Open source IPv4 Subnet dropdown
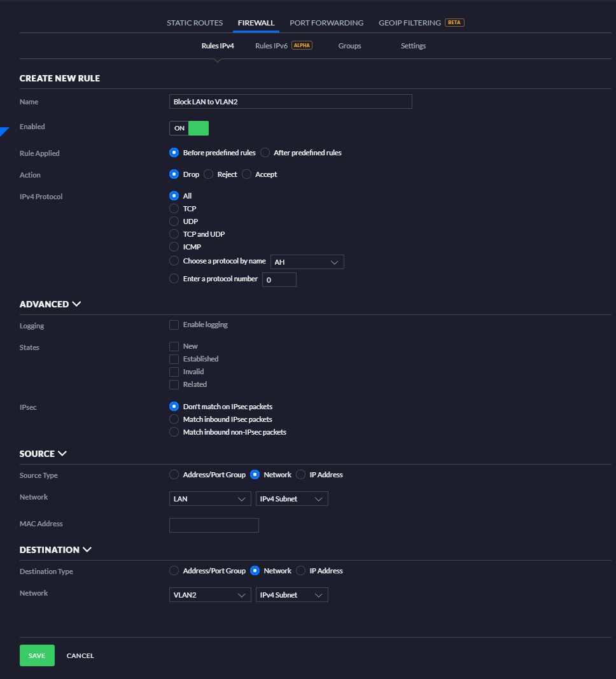The image size is (616, 679). pos(291,499)
